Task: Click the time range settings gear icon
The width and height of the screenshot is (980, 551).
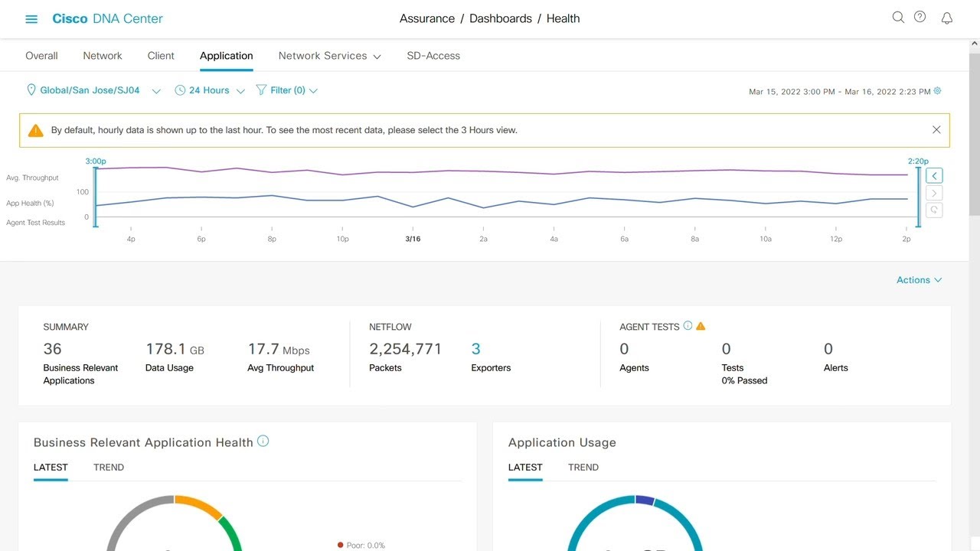Action: coord(938,91)
